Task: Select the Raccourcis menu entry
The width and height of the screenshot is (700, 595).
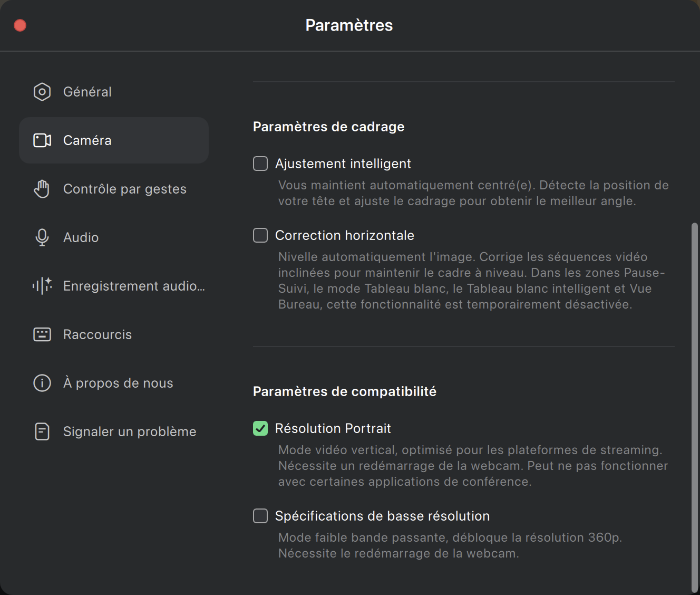Action: tap(98, 334)
